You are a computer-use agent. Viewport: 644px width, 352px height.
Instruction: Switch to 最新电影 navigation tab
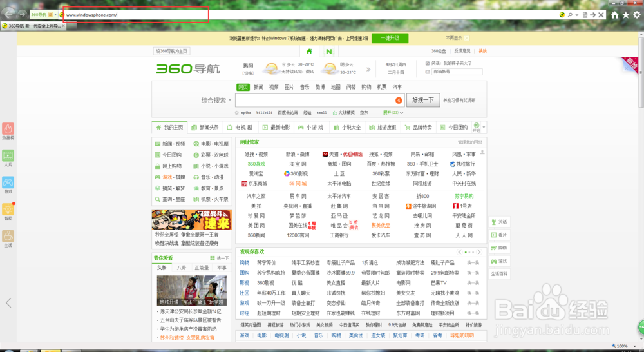[276, 128]
